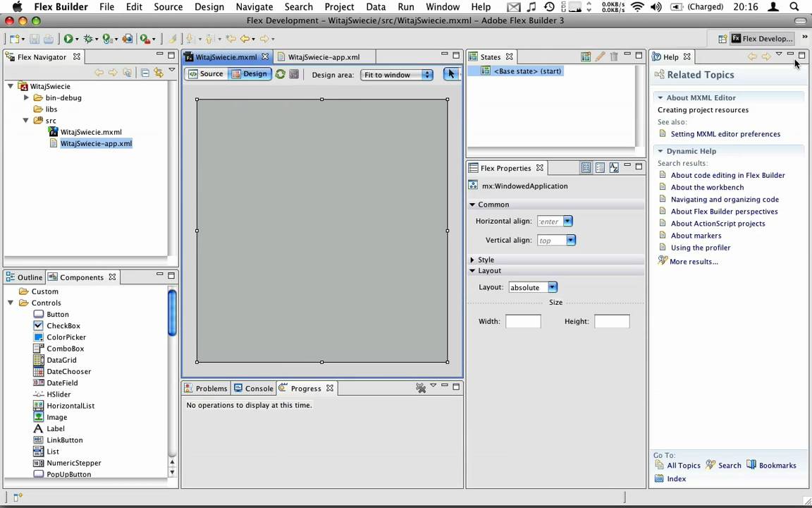Collapse the Common section in Flex Properties
The image size is (812, 508).
pyautogui.click(x=472, y=205)
